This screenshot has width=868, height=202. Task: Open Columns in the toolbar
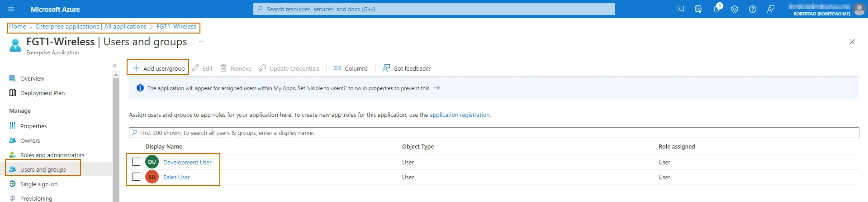point(351,68)
